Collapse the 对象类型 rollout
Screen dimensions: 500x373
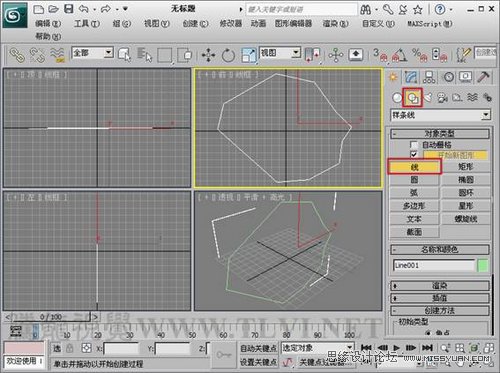click(440, 134)
